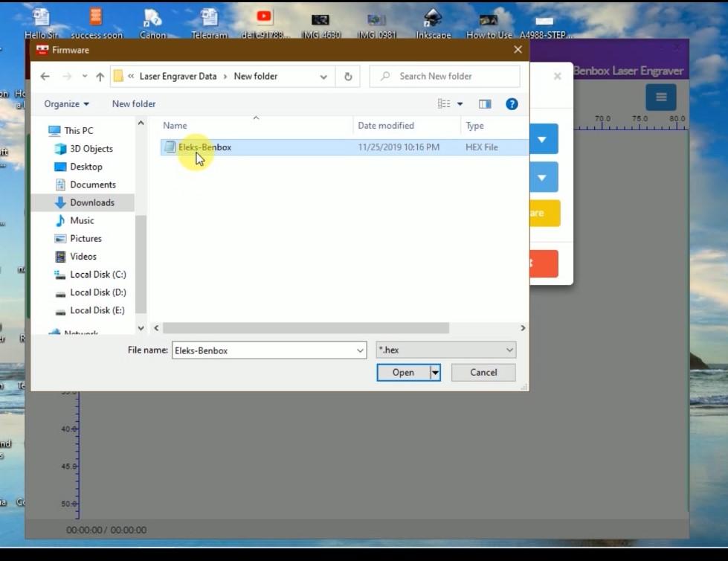Close the Benbox settings panel X
Screen dimensions: 728x561
click(557, 76)
